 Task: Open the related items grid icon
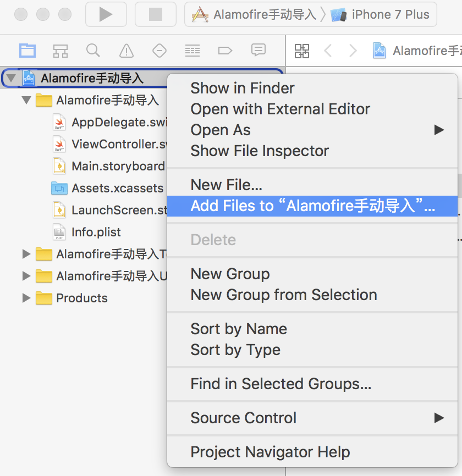click(302, 51)
